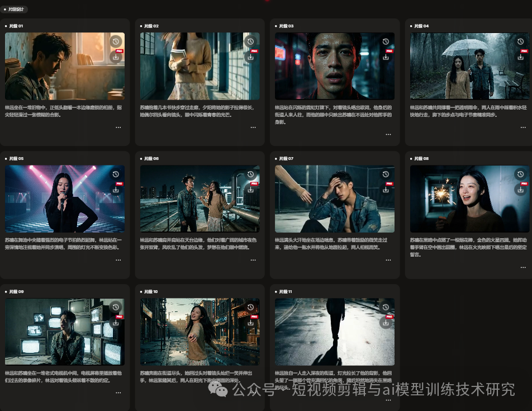The width and height of the screenshot is (532, 411).
Task: Open the 片段 05 singer on stage thumbnail
Action: [x=65, y=199]
